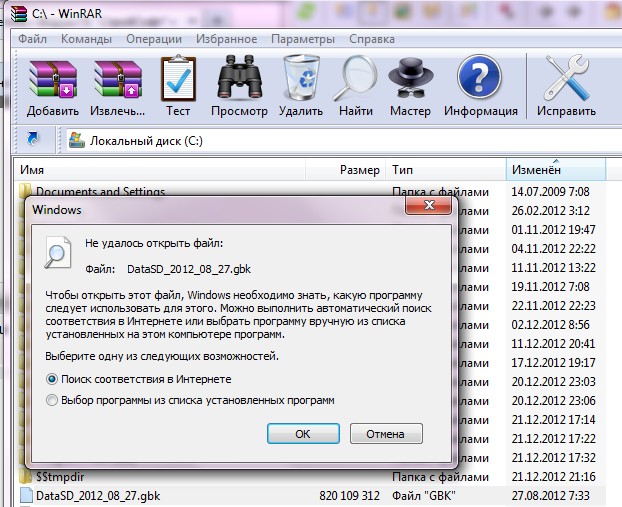Click the date 21.12.2012 21:16

tap(553, 476)
